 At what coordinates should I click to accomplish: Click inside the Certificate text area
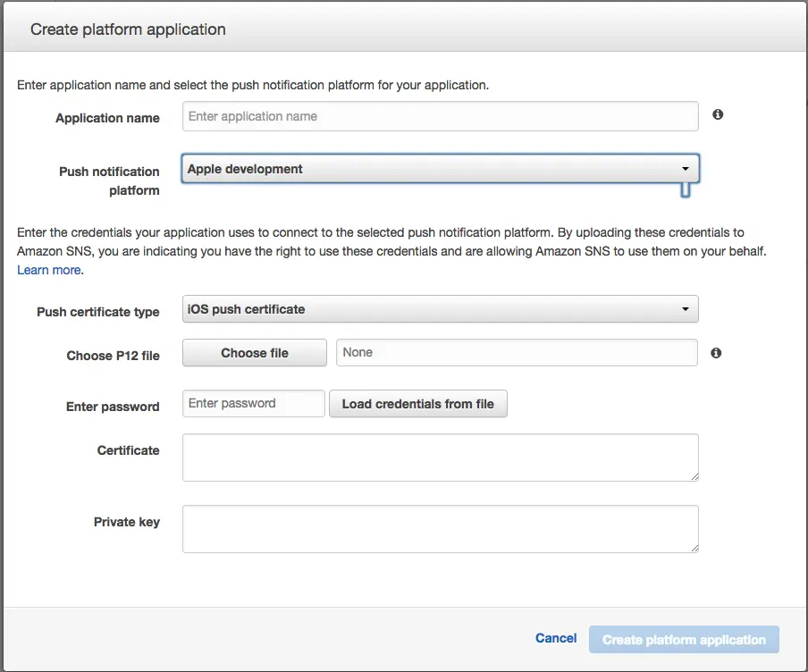pos(440,458)
